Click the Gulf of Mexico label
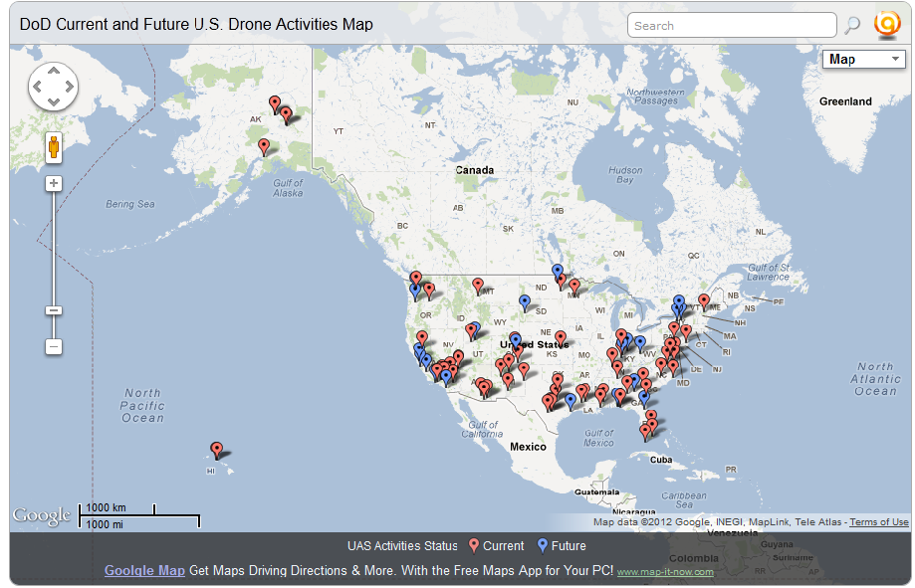915x588 pixels. coord(598,438)
